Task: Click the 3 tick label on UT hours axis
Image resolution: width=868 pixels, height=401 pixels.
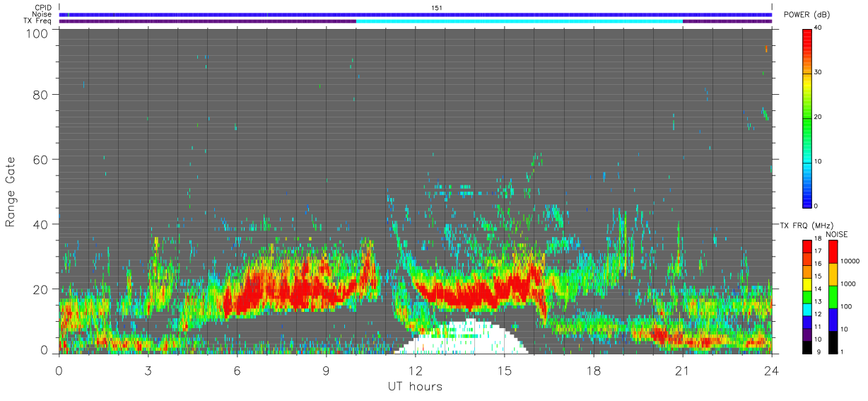Action: pos(148,370)
